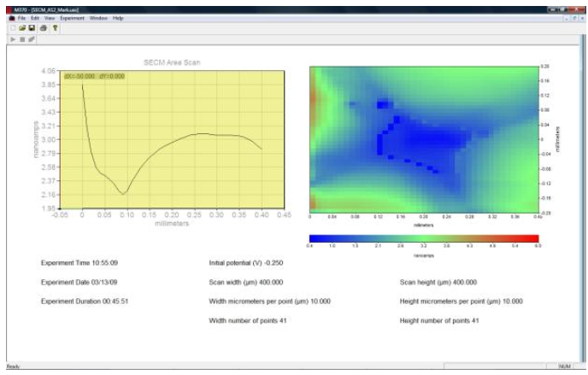
Task: Open the File menu
Action: (22, 18)
